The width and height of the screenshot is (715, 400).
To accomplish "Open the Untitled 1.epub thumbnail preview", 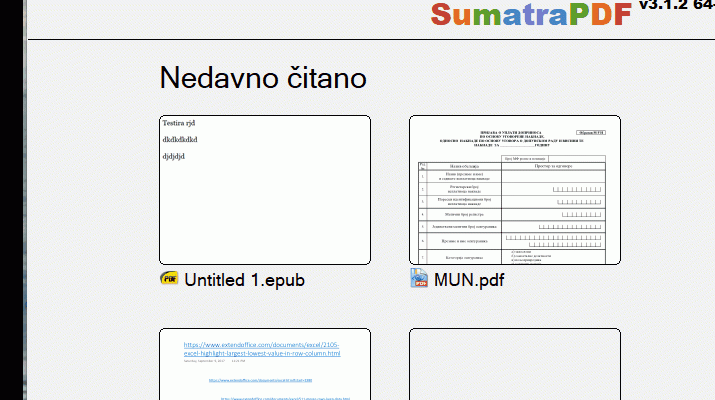I will (x=265, y=190).
